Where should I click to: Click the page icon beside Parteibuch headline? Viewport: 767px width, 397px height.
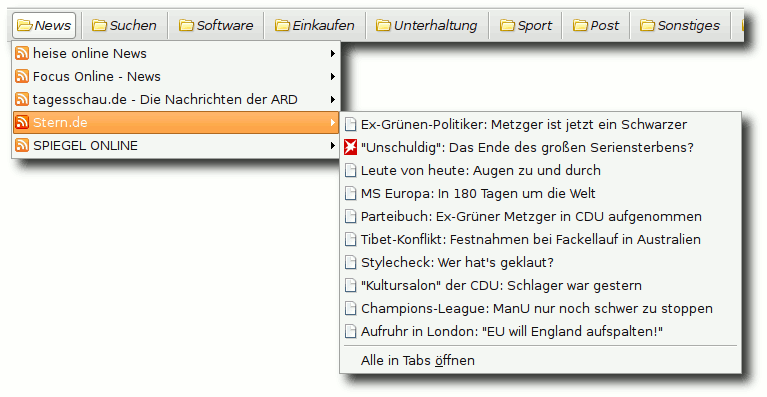pyautogui.click(x=351, y=216)
